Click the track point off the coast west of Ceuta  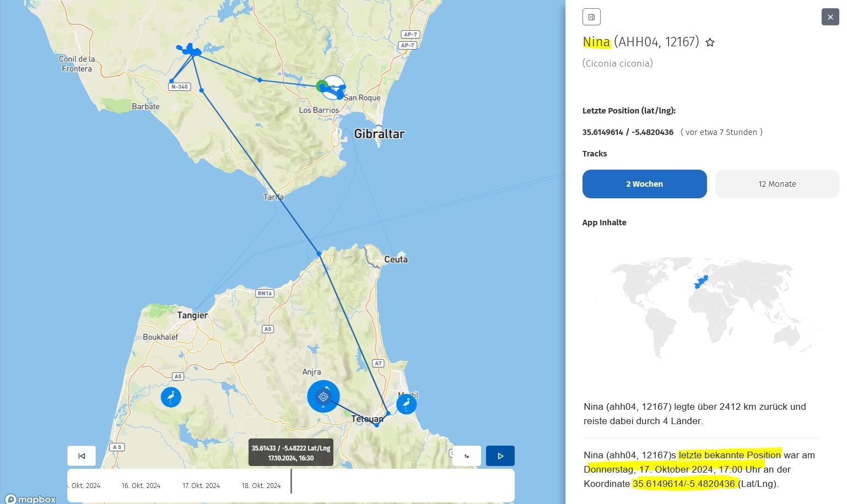point(319,253)
